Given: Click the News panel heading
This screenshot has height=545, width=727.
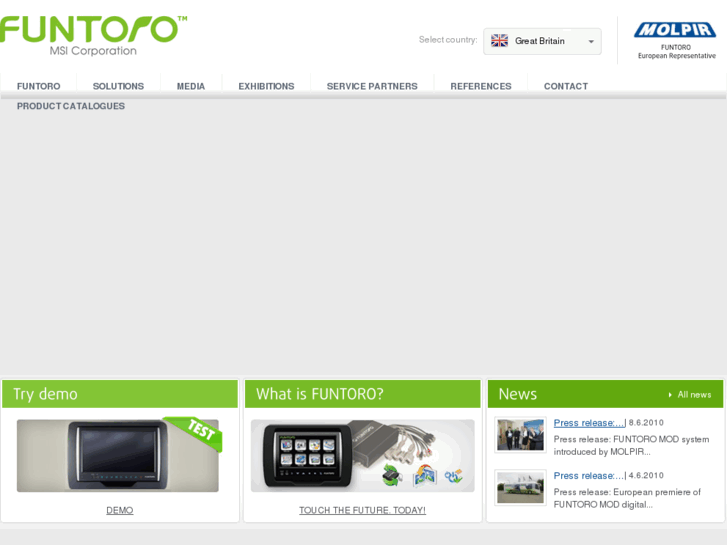Looking at the screenshot, I should pos(517,394).
